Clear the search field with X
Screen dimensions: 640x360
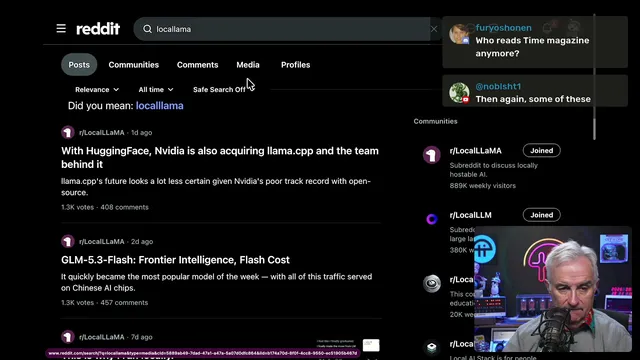click(433, 29)
